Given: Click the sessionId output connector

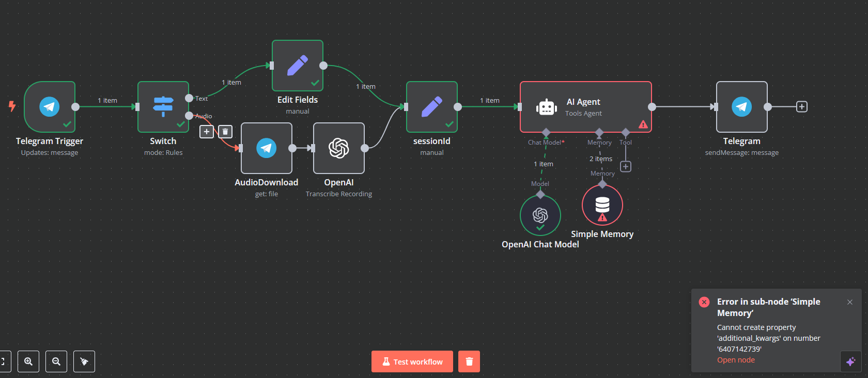Looking at the screenshot, I should point(458,107).
